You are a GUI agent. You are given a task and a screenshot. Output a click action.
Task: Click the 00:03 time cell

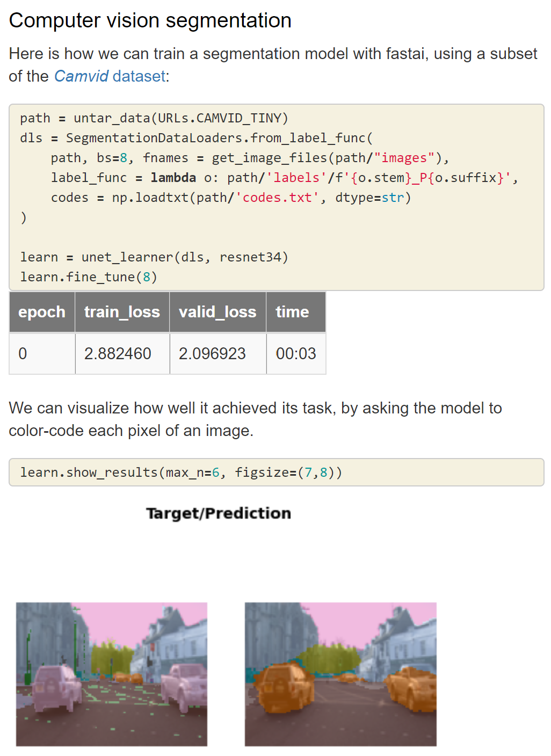point(296,354)
